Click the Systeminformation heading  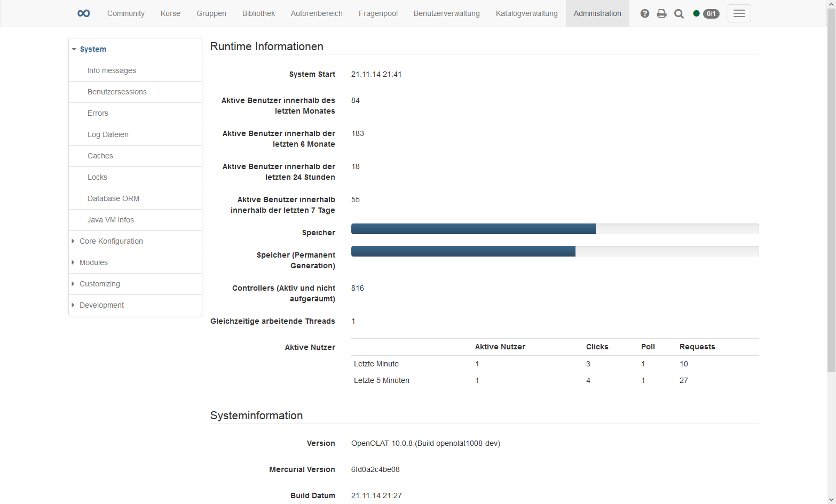[x=256, y=415]
